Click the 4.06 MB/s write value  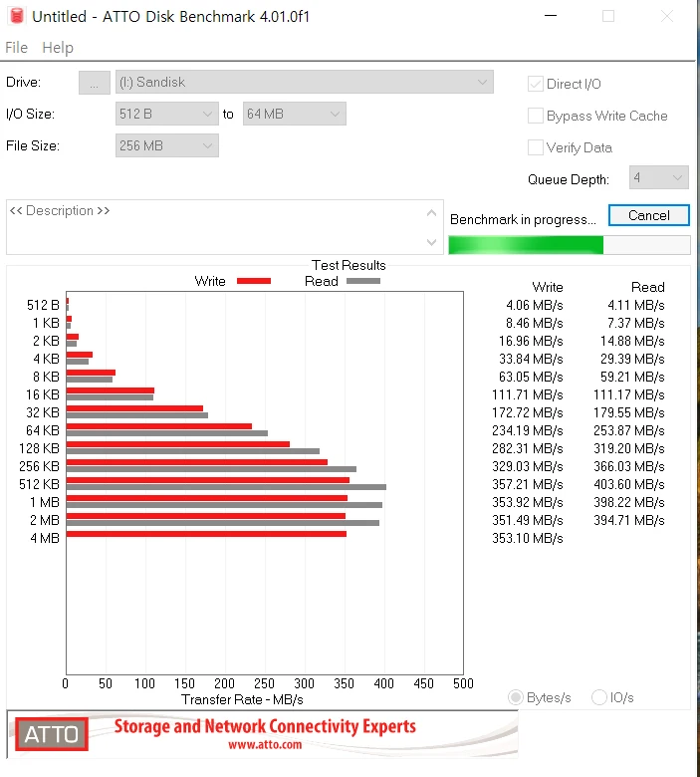tap(535, 305)
